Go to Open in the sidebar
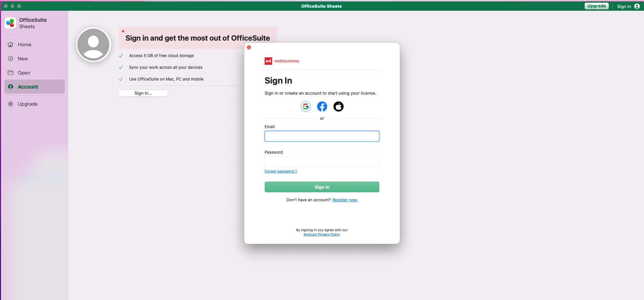 click(35, 73)
